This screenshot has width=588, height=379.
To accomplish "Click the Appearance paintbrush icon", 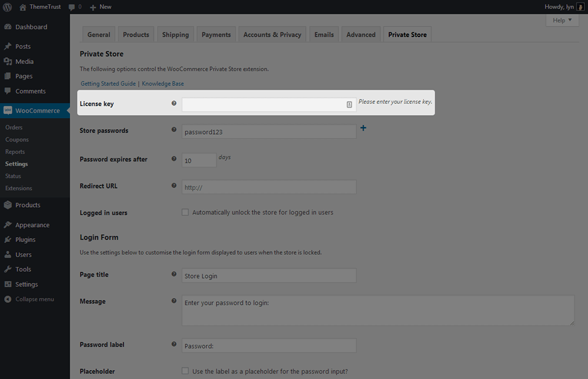I will click(x=8, y=225).
